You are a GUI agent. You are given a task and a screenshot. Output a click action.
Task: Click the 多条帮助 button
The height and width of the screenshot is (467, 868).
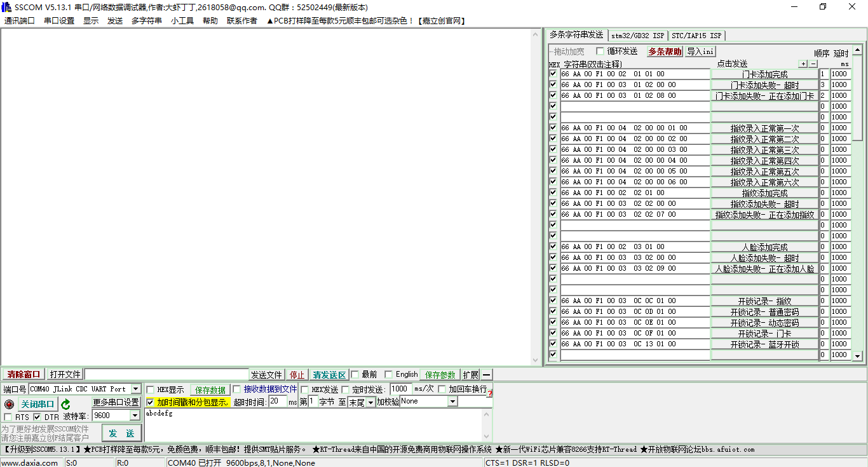[x=664, y=51]
